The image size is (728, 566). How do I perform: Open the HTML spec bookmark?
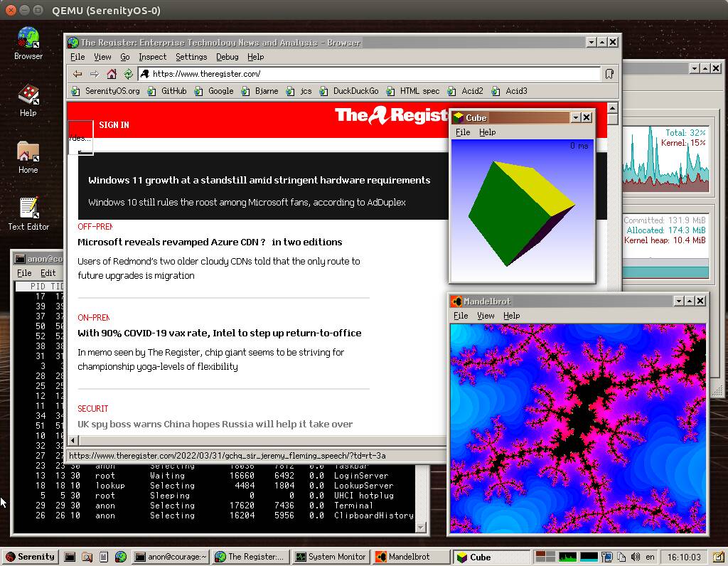tap(413, 91)
